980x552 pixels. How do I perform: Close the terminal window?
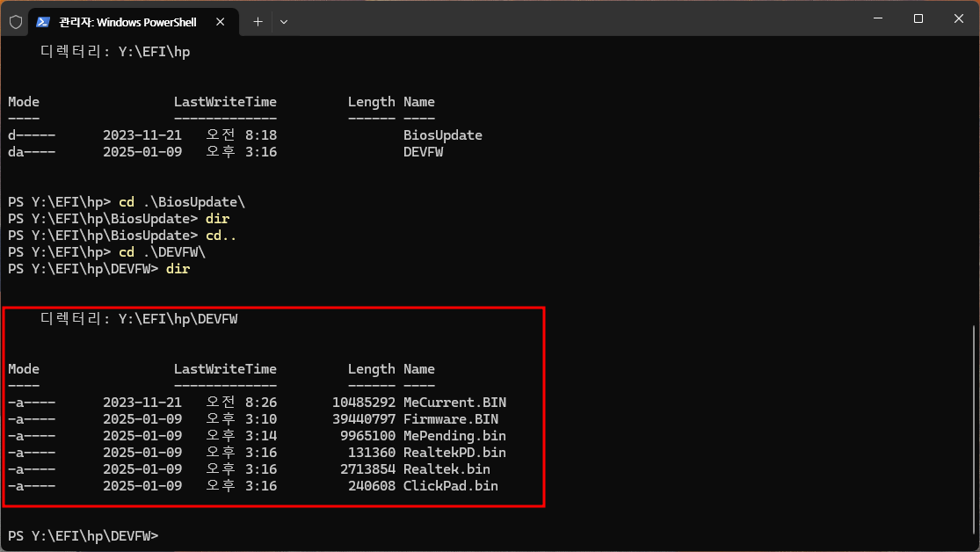tap(959, 18)
